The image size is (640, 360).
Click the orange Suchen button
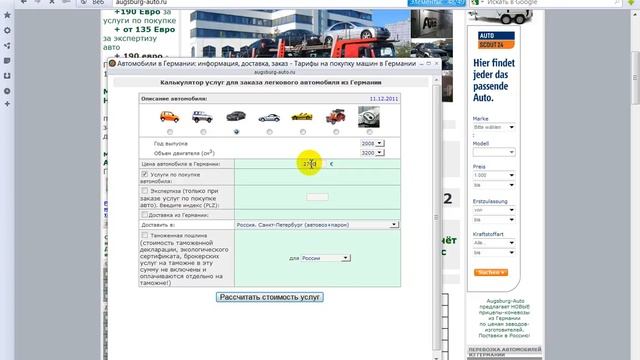click(x=491, y=272)
